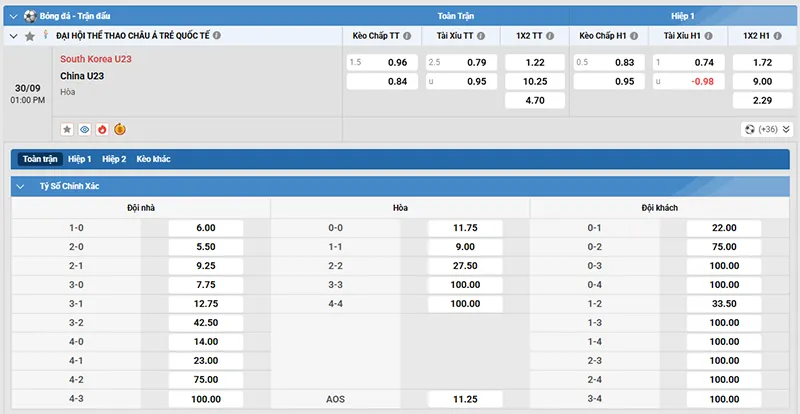Pick 1X2 full-time away odds 10.25

(x=535, y=82)
